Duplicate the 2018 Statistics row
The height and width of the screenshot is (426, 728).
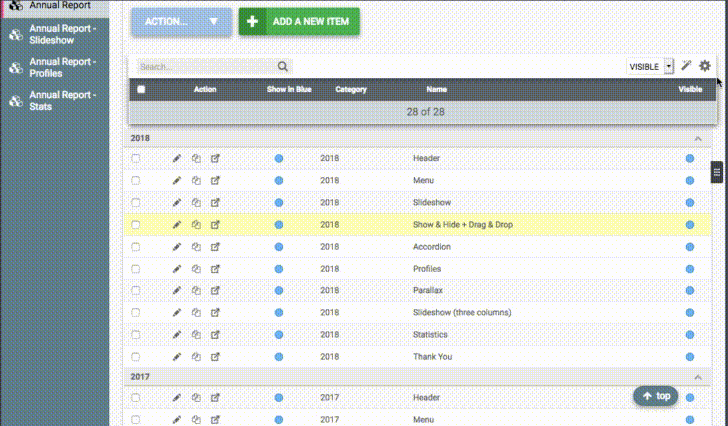(196, 335)
